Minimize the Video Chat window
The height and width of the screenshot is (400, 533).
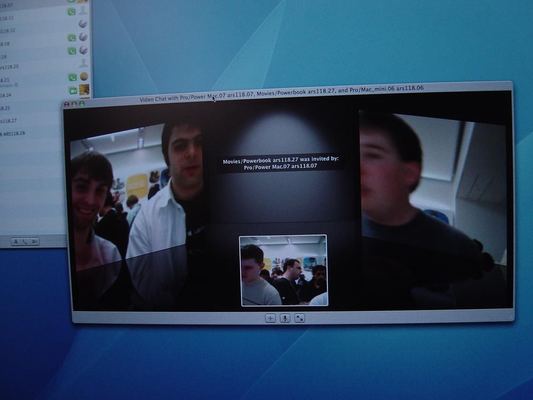point(74,103)
